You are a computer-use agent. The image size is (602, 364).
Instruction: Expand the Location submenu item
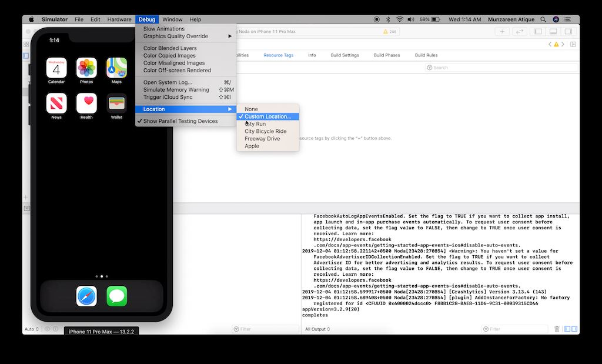(186, 109)
